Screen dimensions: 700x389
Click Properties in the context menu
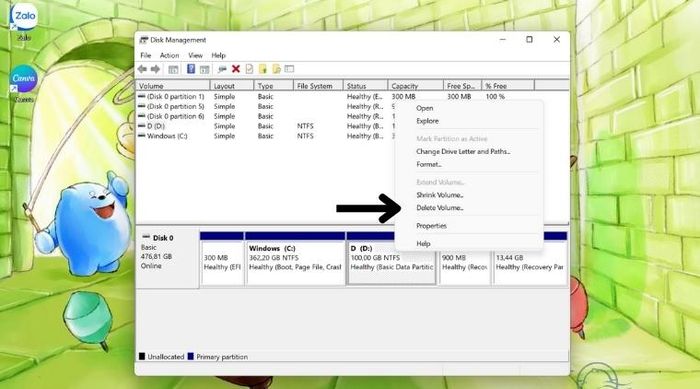(x=431, y=226)
